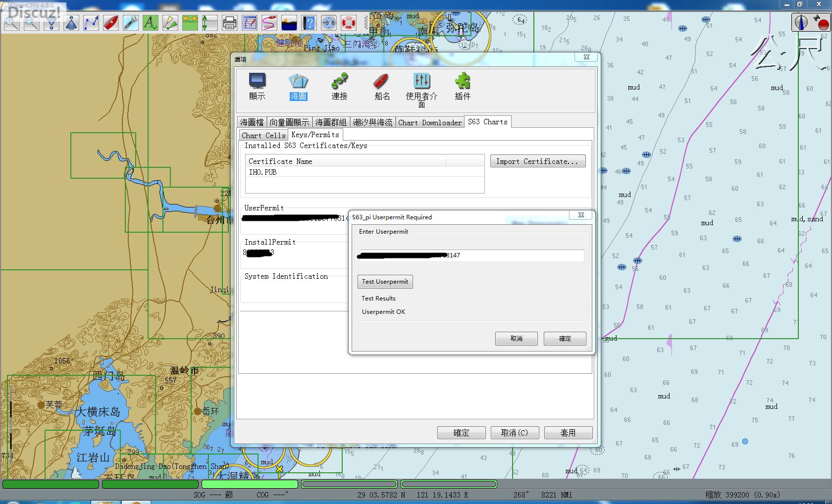This screenshot has width=832, height=504.
Task: Select the route creation tool
Action: click(91, 23)
